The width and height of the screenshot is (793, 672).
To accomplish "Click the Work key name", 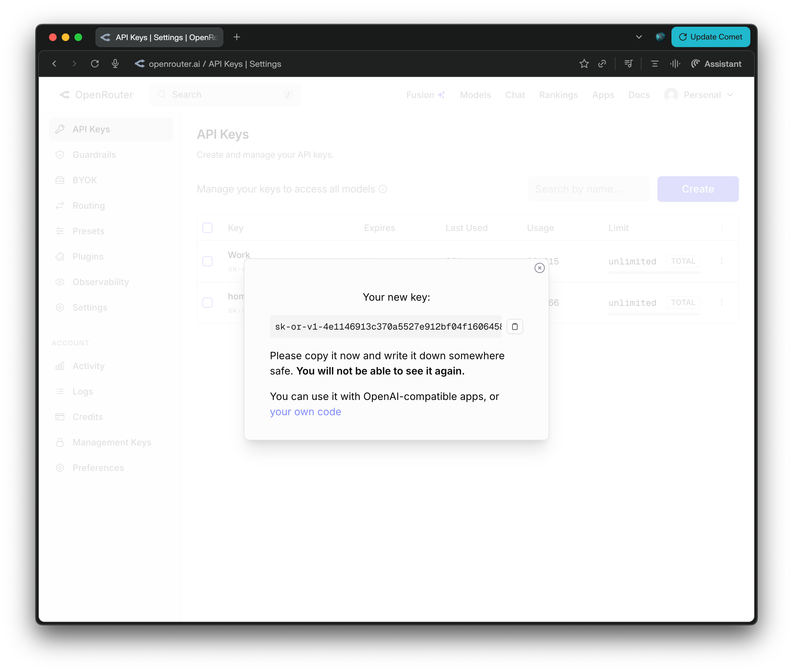I will click(x=239, y=255).
